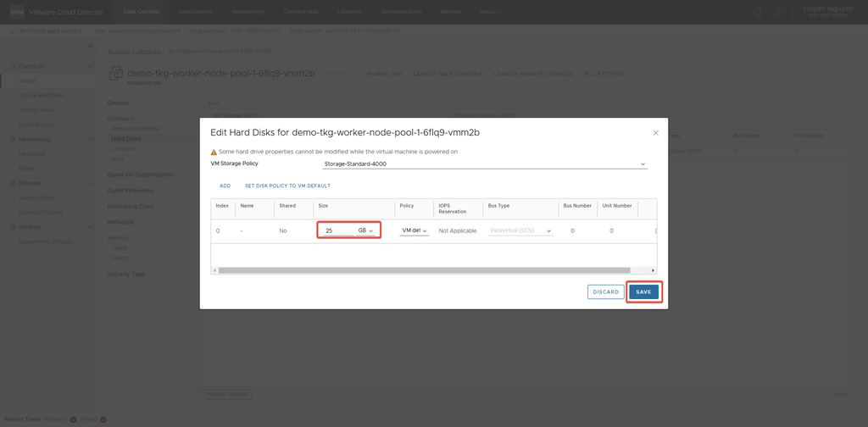Collapse the left sidebar with double-chevron icon
This screenshot has height=427, width=868.
click(91, 47)
